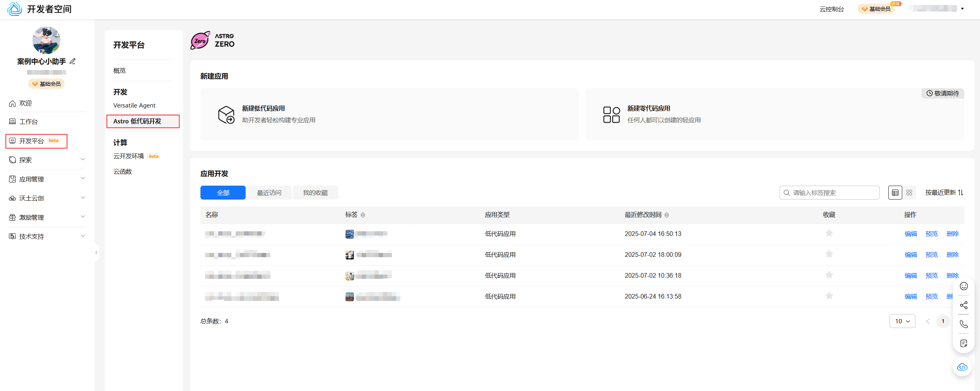Image resolution: width=980 pixels, height=391 pixels.
Task: Switch to list view layout icon
Action: pos(895,193)
